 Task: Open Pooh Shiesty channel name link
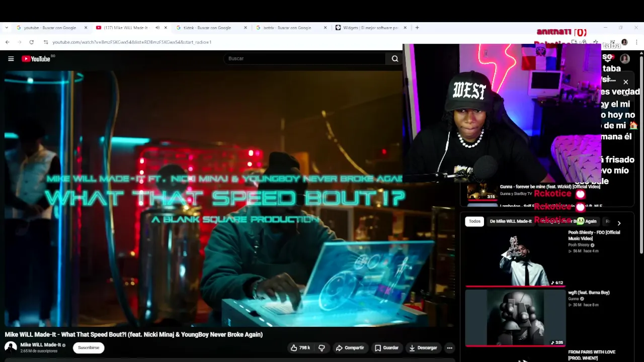point(579,245)
